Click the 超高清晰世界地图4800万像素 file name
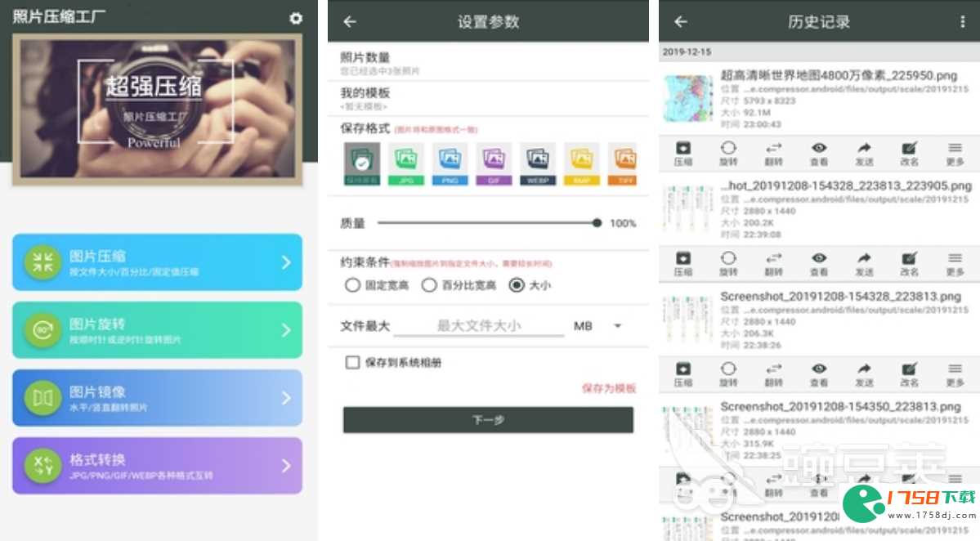This screenshot has width=980, height=541. point(839,75)
